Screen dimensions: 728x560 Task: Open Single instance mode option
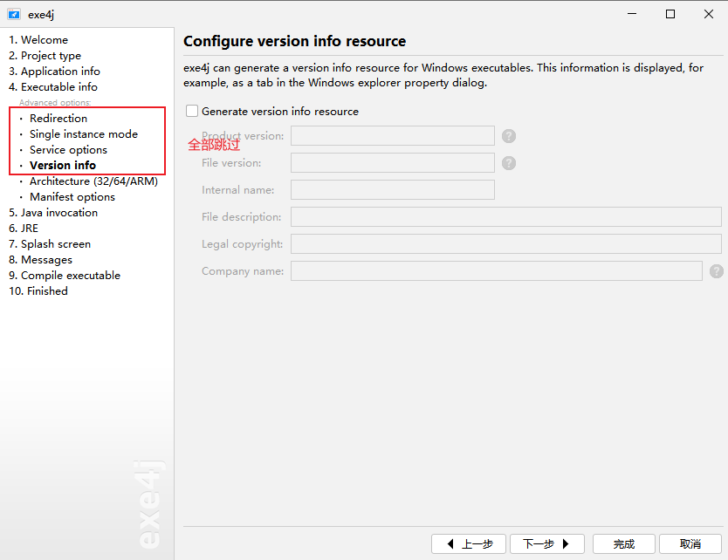(x=84, y=134)
